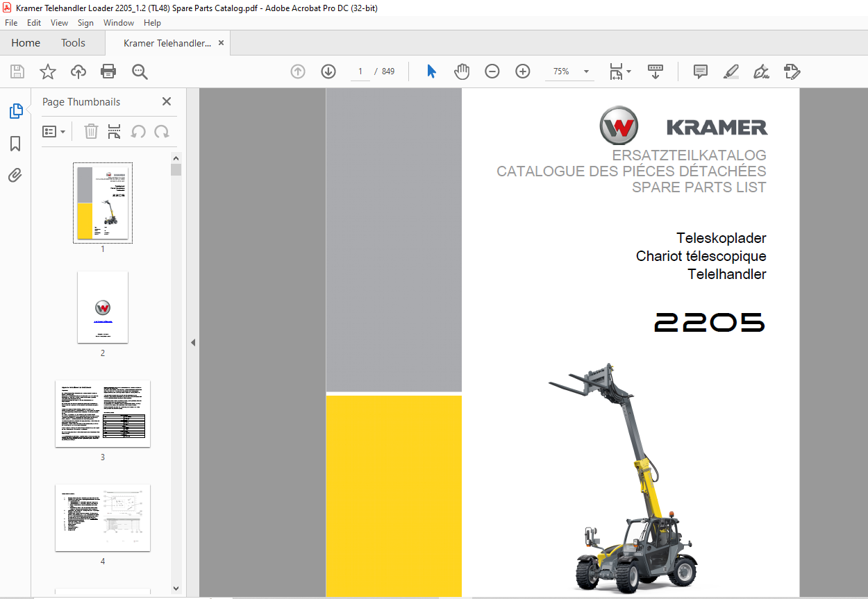Print the document using the printer icon

(x=108, y=71)
